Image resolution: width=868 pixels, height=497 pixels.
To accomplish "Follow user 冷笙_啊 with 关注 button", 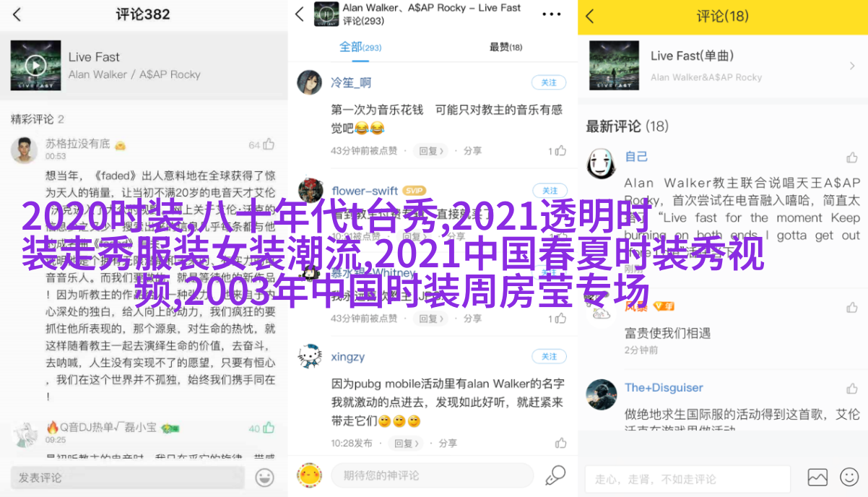I will pos(549,82).
